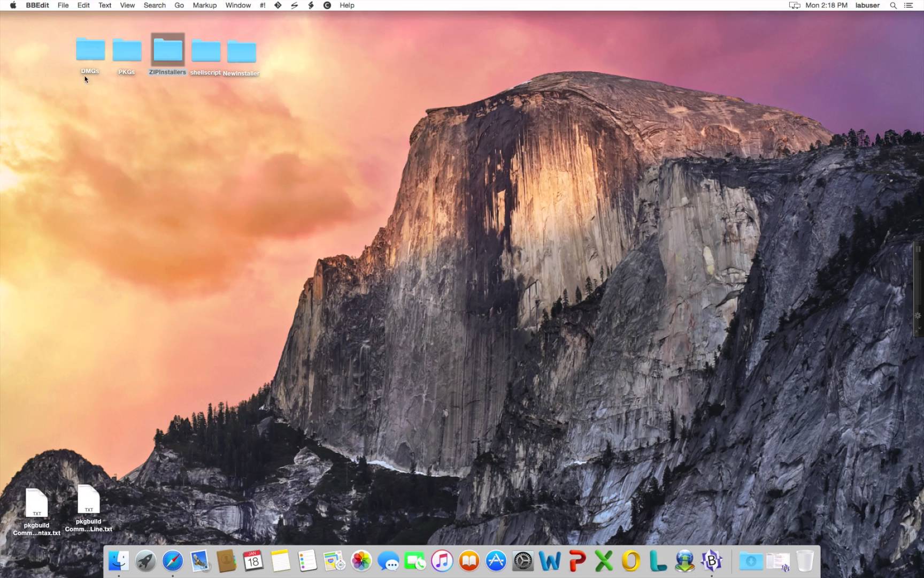This screenshot has width=924, height=578.
Task: Expand the shebang #! menu
Action: (x=263, y=5)
